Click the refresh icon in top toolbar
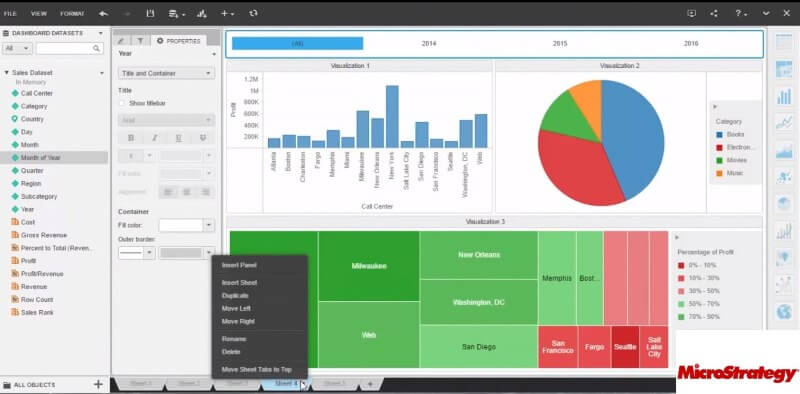Image resolution: width=800 pixels, height=394 pixels. point(253,14)
